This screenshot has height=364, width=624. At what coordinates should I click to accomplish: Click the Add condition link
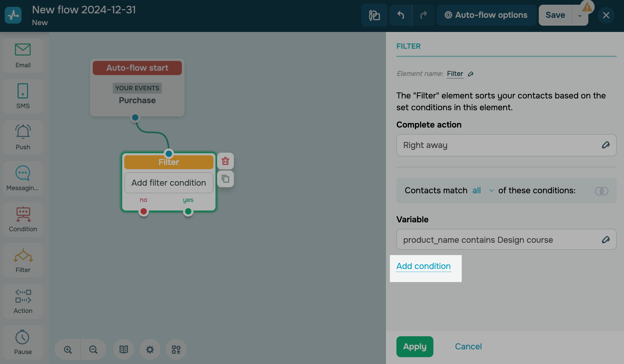tap(423, 266)
